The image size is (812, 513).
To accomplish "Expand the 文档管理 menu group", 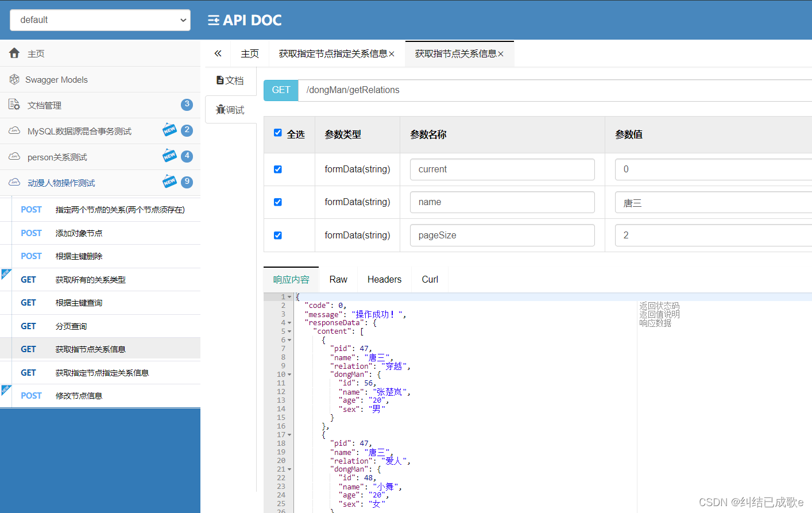I will [100, 105].
